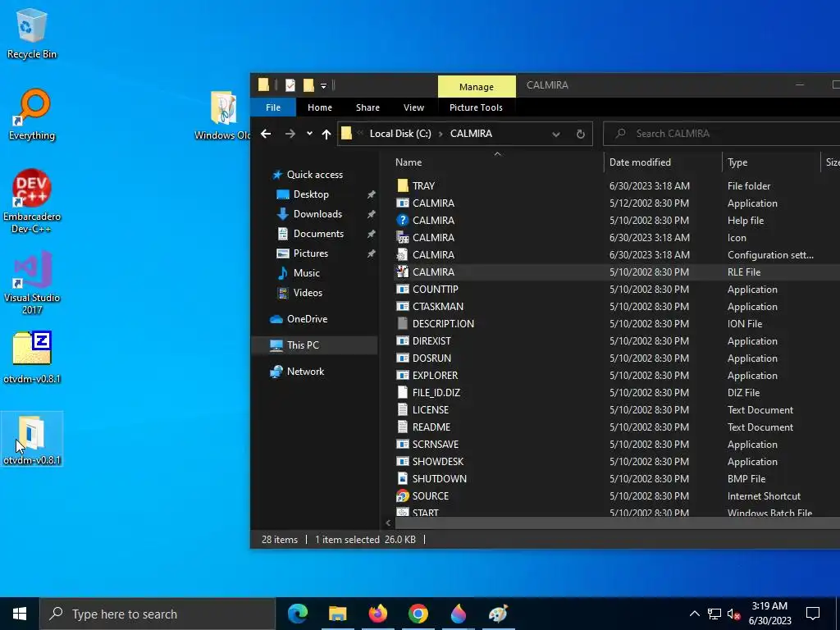840x630 pixels.
Task: Open recent locations dropdown arrow
Action: tap(309, 134)
